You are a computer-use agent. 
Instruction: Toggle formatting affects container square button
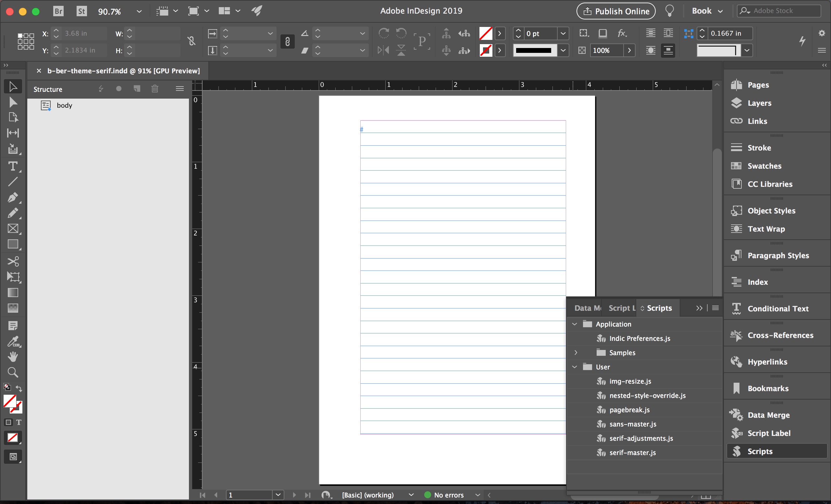(8, 422)
